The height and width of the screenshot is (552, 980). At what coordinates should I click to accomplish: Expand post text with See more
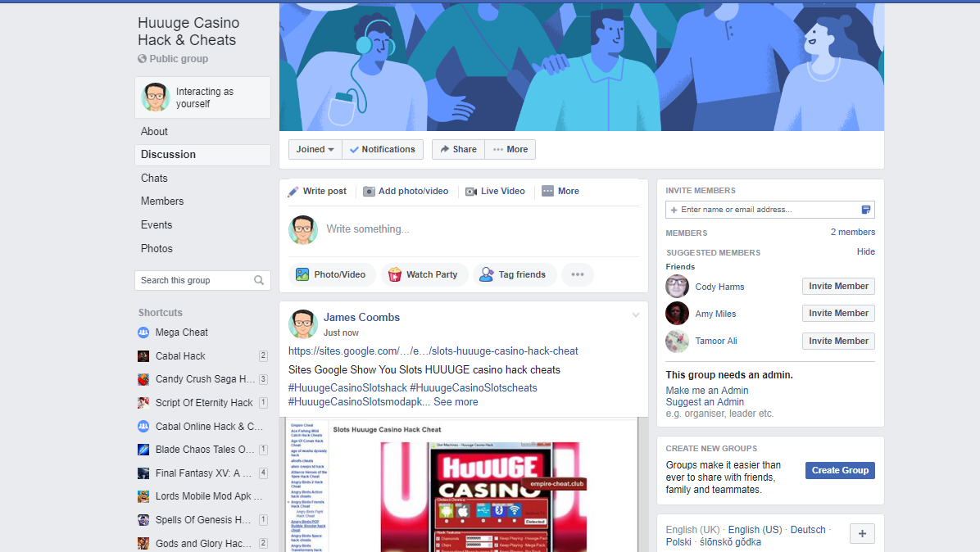click(x=456, y=402)
